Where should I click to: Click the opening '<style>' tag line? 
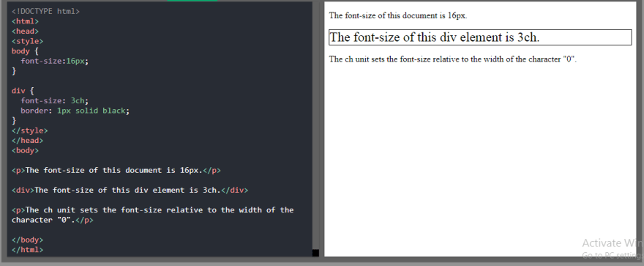(x=28, y=41)
